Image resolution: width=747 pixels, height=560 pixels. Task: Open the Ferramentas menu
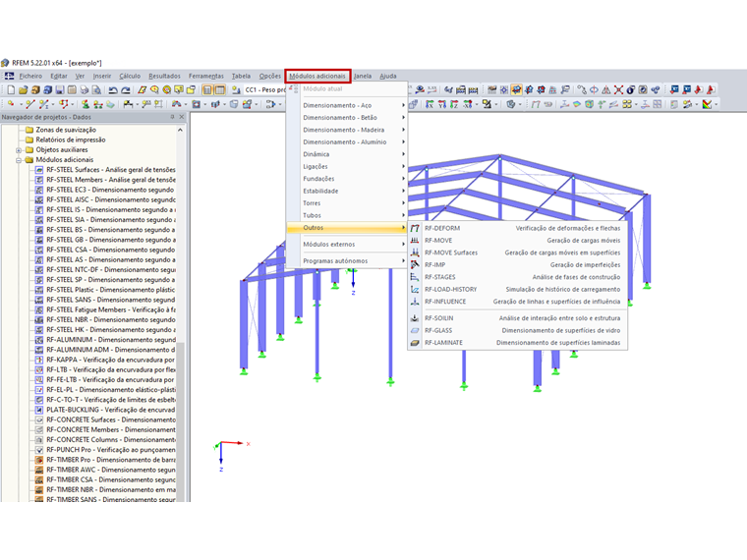205,77
